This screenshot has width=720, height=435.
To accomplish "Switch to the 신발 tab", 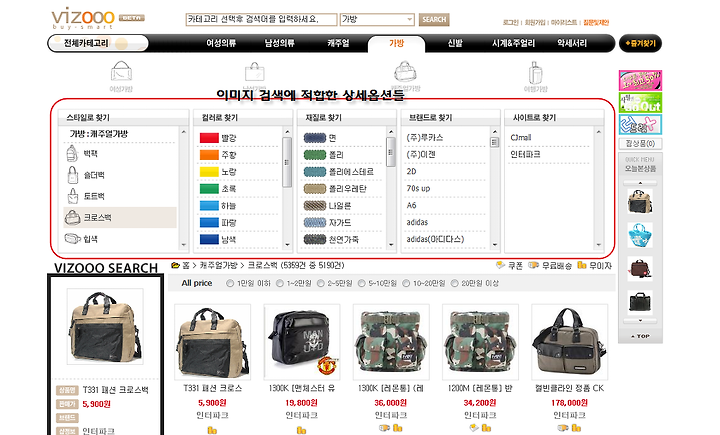I will pos(455,43).
